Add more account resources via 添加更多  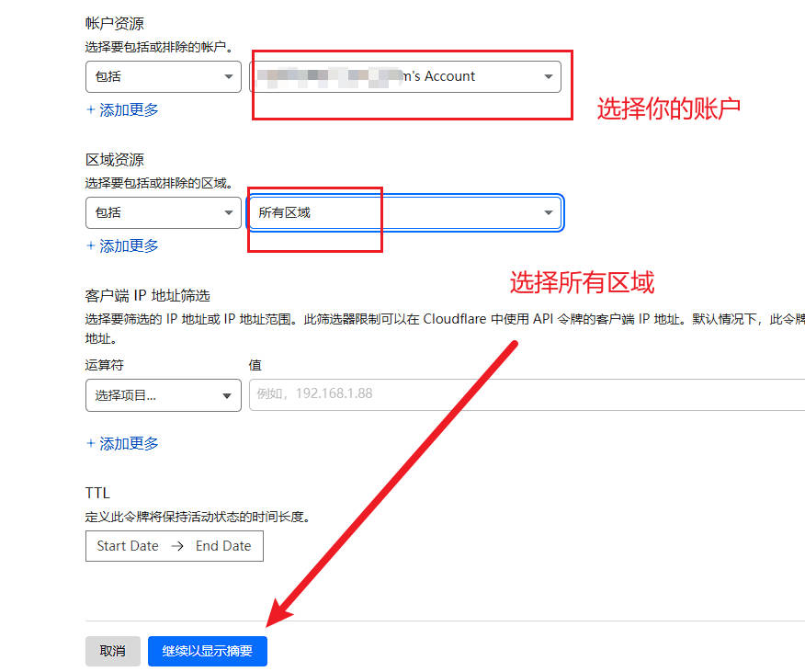click(x=129, y=110)
